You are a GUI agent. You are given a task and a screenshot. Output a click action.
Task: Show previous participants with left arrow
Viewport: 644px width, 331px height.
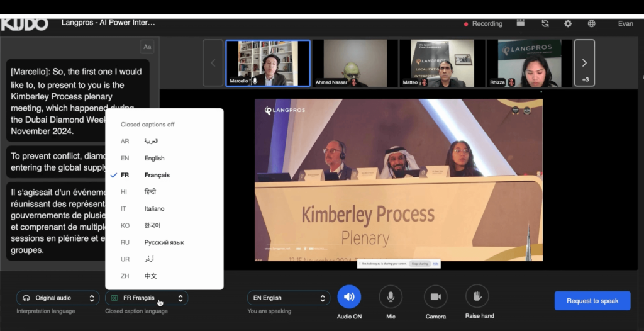click(x=213, y=63)
